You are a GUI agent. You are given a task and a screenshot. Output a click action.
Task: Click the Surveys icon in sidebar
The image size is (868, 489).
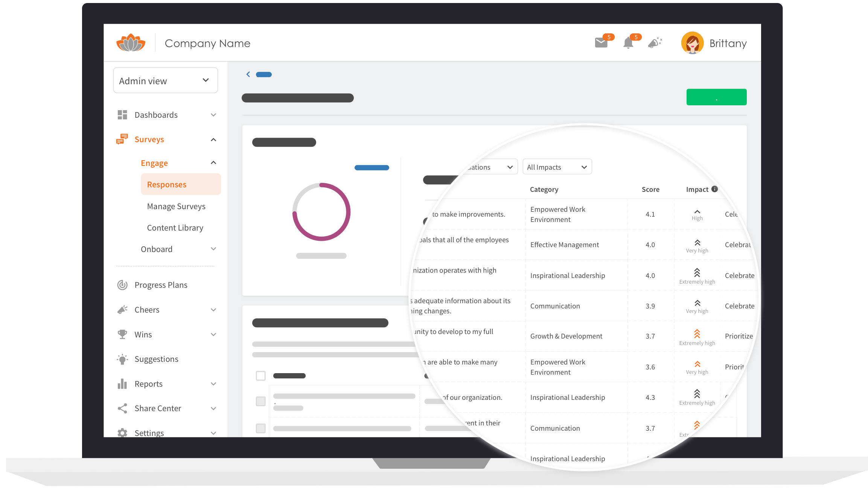122,140
